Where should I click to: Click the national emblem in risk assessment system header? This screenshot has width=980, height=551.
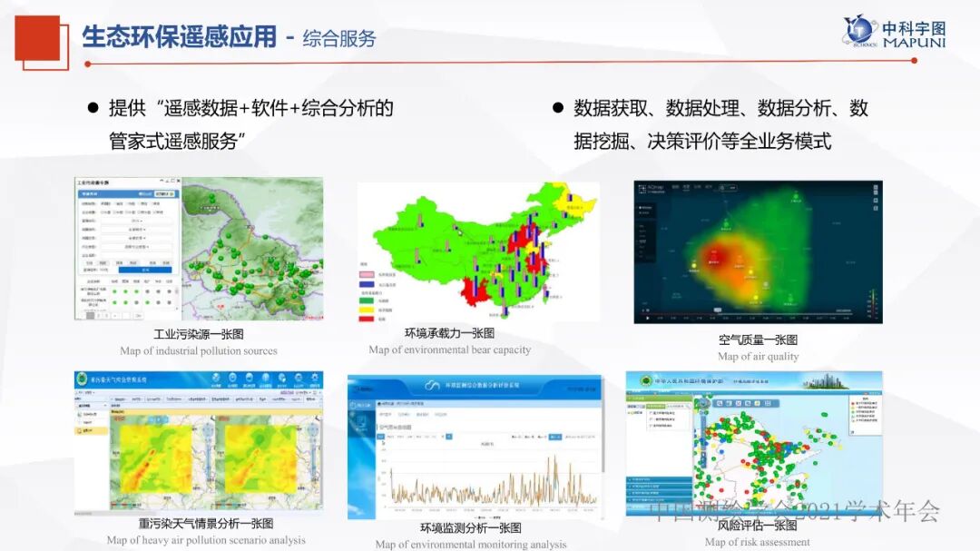tap(646, 380)
